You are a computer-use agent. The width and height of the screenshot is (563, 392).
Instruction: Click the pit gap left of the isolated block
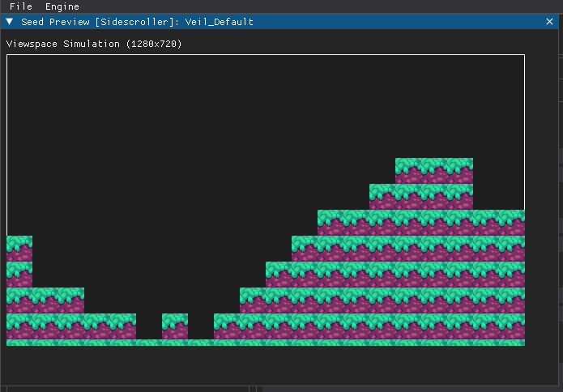149,326
